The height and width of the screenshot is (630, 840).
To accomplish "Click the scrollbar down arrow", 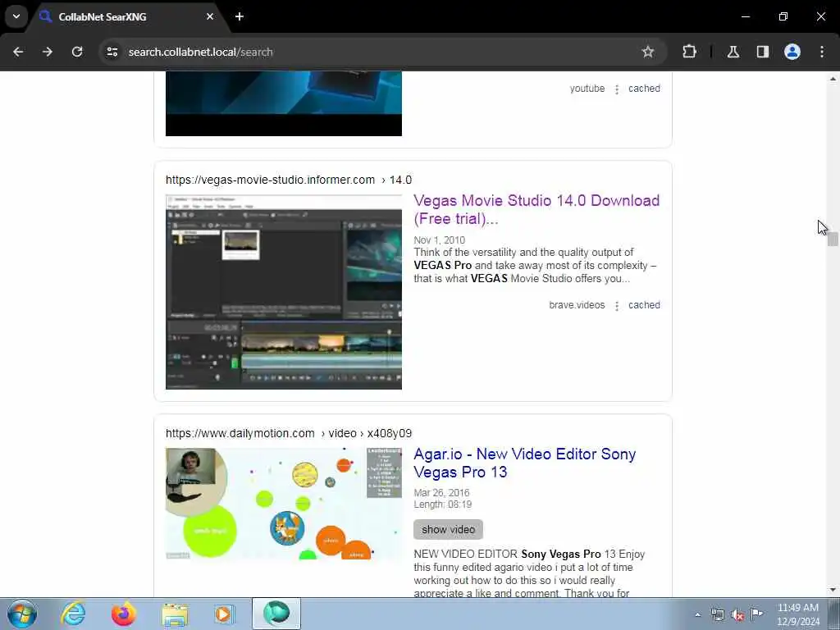I will pyautogui.click(x=833, y=590).
